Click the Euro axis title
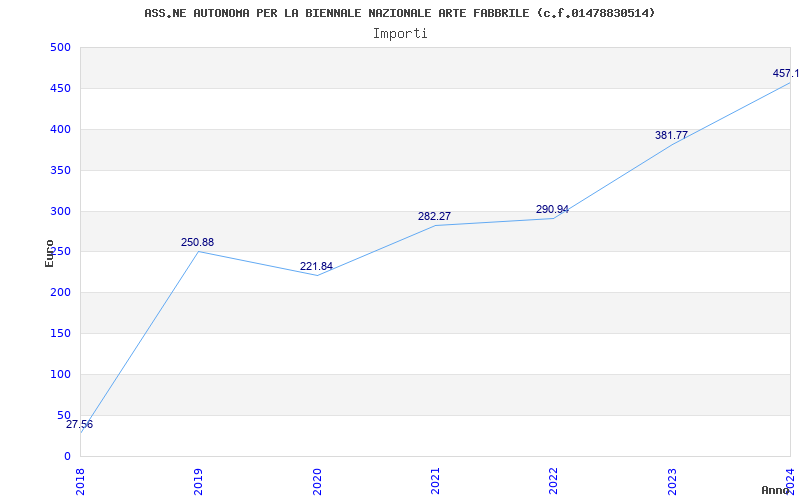This screenshot has height=500, width=800. (x=49, y=253)
